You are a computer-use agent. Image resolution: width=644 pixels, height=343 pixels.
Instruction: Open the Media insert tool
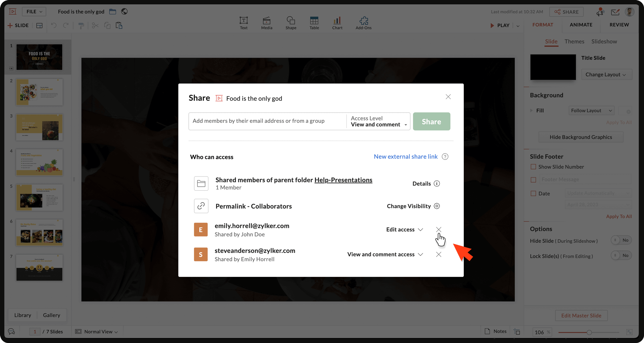click(266, 23)
